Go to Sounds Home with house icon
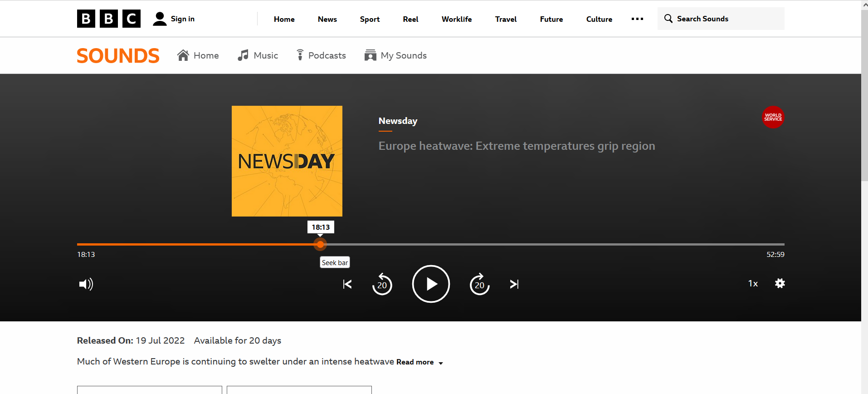The height and width of the screenshot is (394, 868). coord(183,55)
